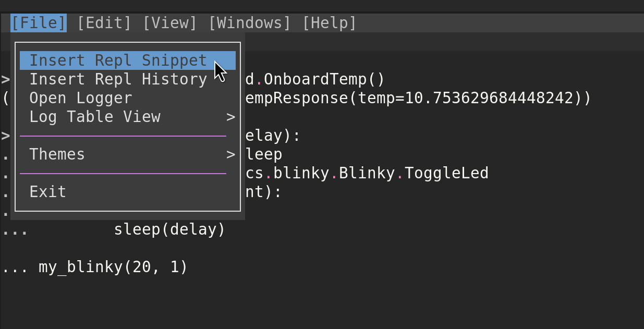Choose Insert Repl Snippet
Viewport: 644px width, 329px height.
coord(128,60)
